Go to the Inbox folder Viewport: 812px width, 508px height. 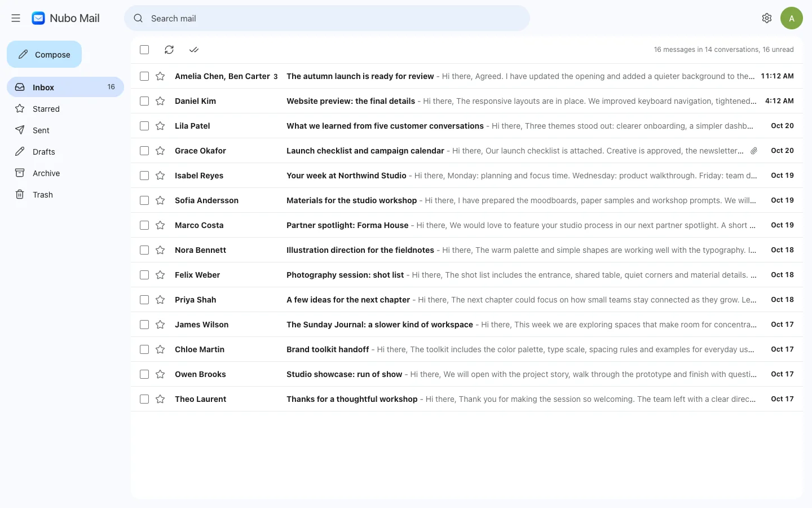coord(65,87)
